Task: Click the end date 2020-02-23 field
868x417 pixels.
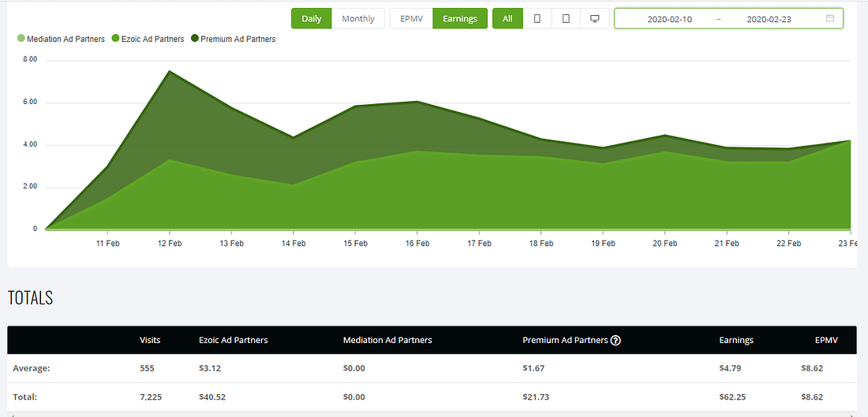Action: pos(769,19)
